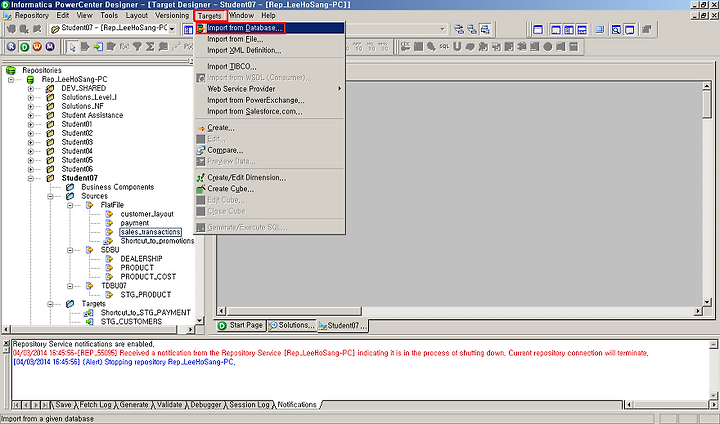Select the sales_transactions source icon
The width and height of the screenshot is (720, 424).
coord(109,232)
